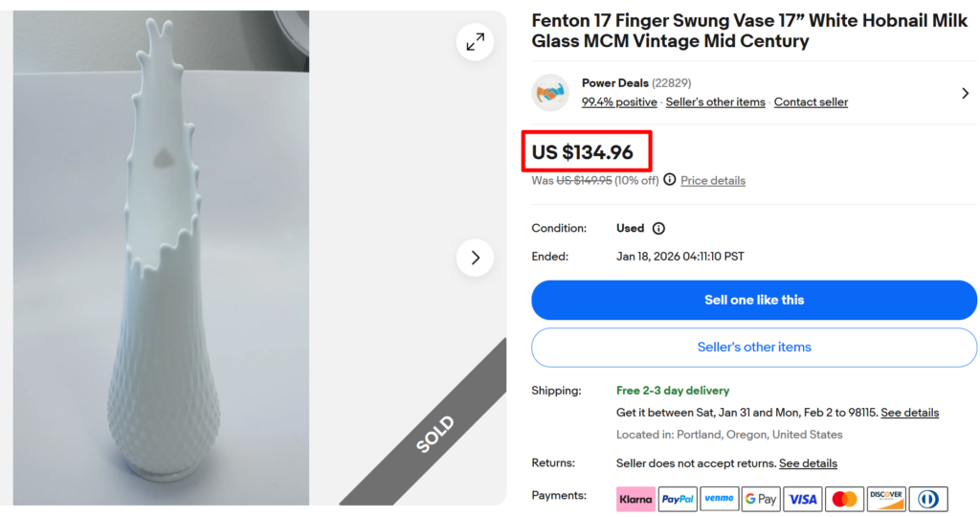980x517 pixels.
Task: Click the Contact seller link
Action: coord(811,102)
